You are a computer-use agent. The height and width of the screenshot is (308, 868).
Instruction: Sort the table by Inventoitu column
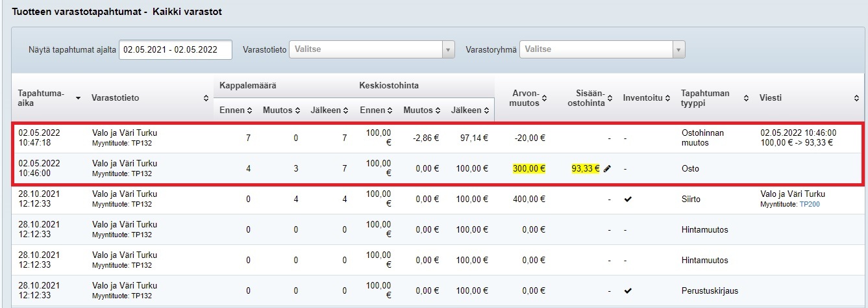[667, 98]
